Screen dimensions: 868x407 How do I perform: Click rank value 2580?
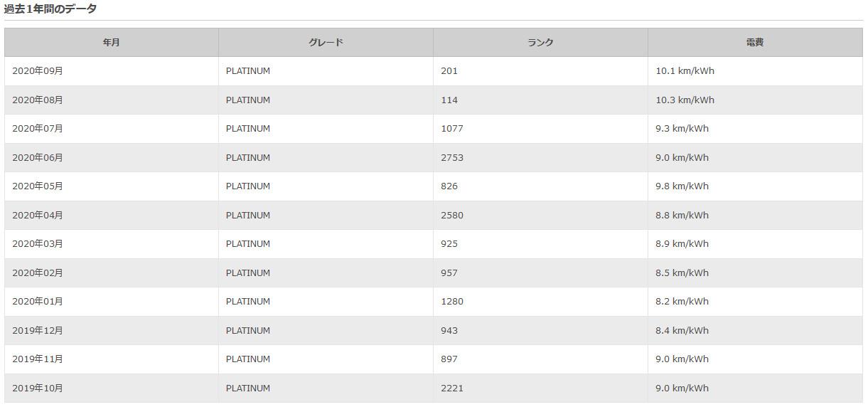(452, 216)
